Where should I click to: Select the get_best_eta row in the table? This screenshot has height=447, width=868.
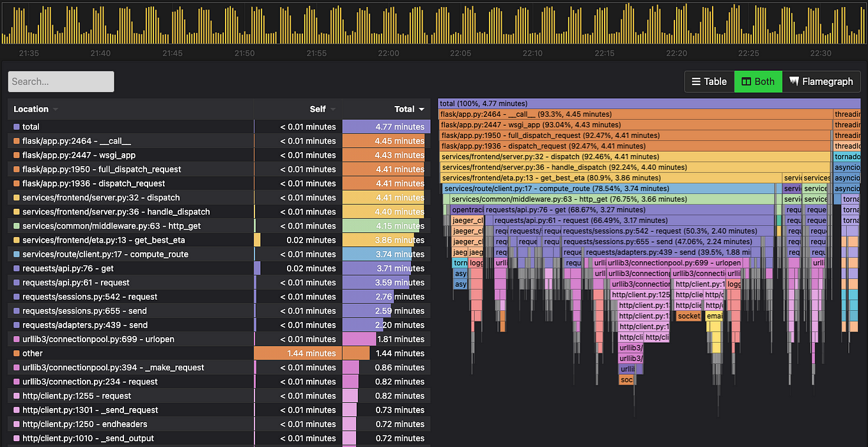pyautogui.click(x=128, y=239)
